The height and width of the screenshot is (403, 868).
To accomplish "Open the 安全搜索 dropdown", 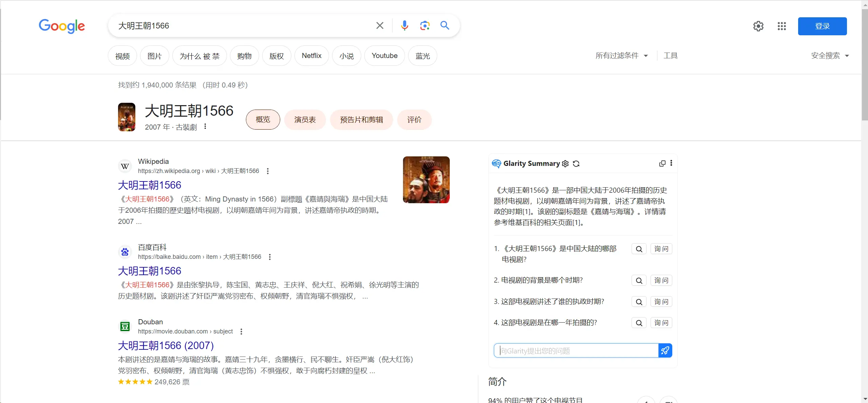I will pyautogui.click(x=829, y=56).
